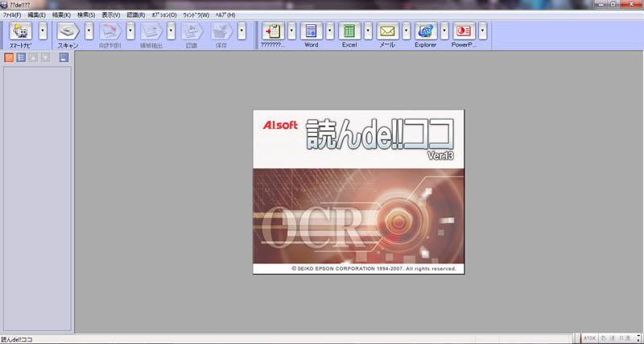The width and height of the screenshot is (644, 344).
Task: Click the ATOK indicator in status bar
Action: 588,338
